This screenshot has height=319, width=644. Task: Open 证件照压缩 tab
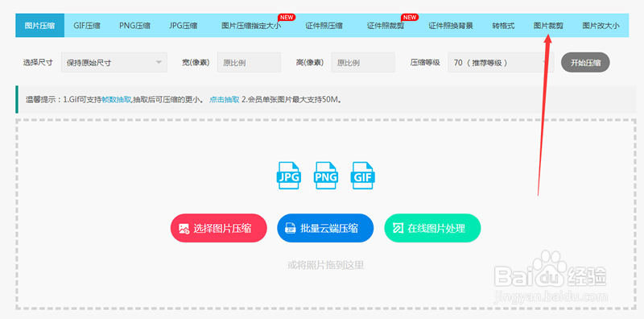(x=324, y=26)
